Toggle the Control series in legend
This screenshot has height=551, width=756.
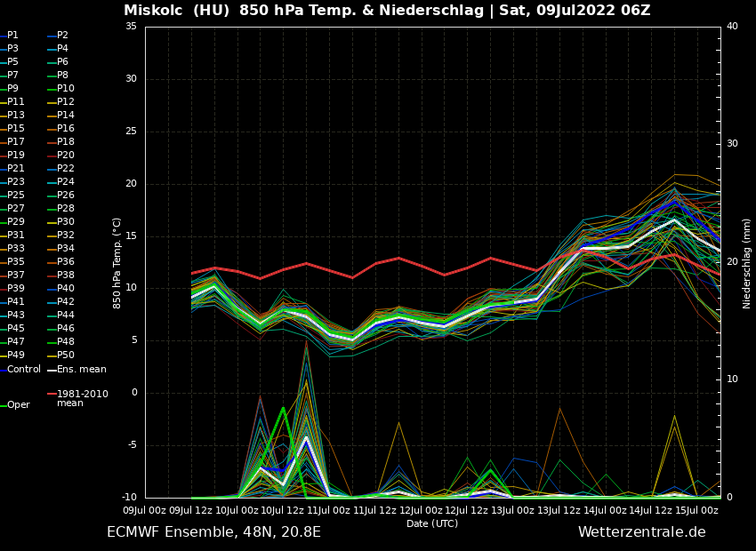click(24, 369)
